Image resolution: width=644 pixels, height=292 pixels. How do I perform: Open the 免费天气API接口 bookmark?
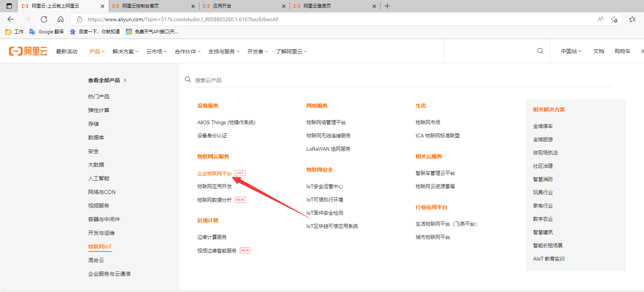[152, 32]
